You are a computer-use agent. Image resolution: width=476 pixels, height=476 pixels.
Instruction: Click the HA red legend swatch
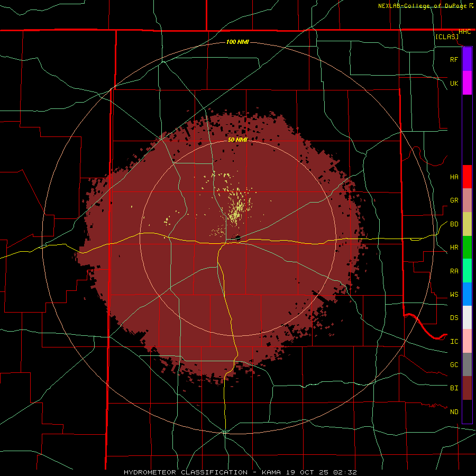point(467,177)
